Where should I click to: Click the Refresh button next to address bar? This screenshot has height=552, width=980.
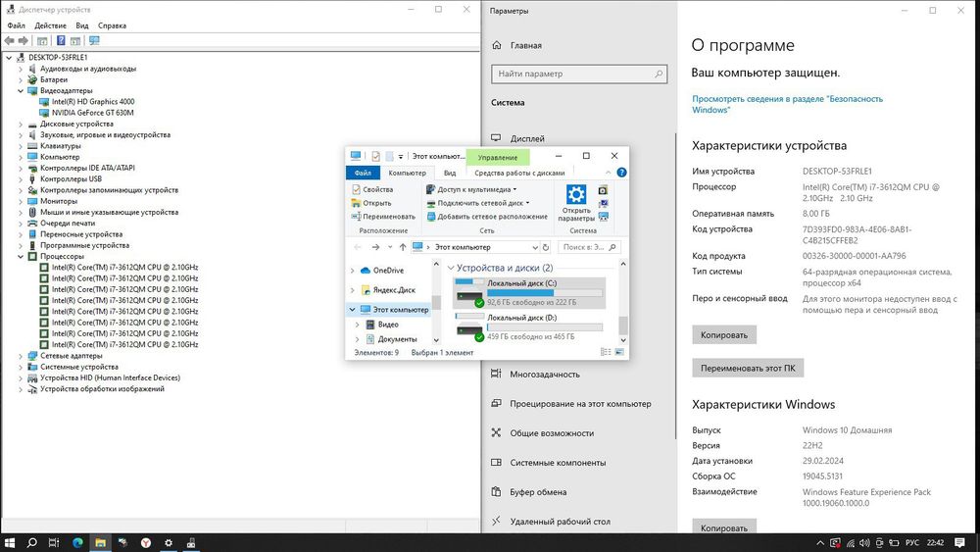tap(546, 247)
